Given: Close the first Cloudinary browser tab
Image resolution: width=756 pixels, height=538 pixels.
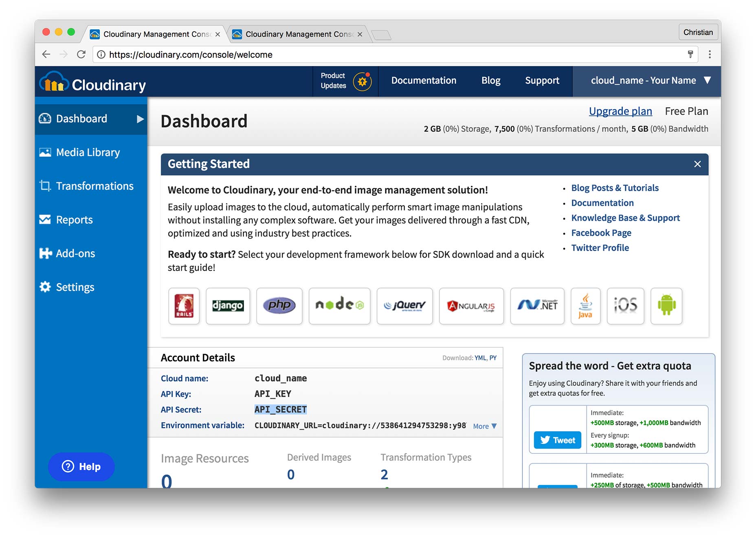Looking at the screenshot, I should (x=218, y=34).
